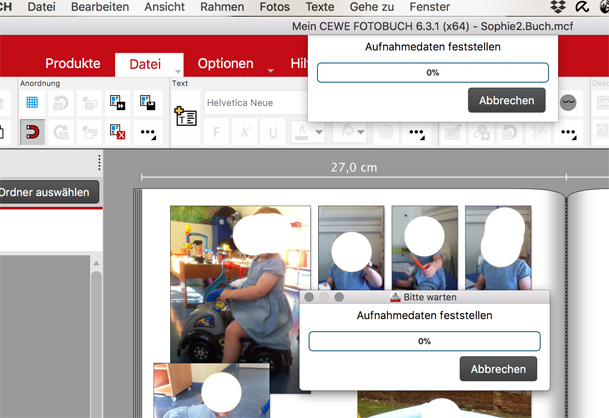Image resolution: width=609 pixels, height=418 pixels.
Task: Click the lower dialog progress bar
Action: (x=425, y=341)
